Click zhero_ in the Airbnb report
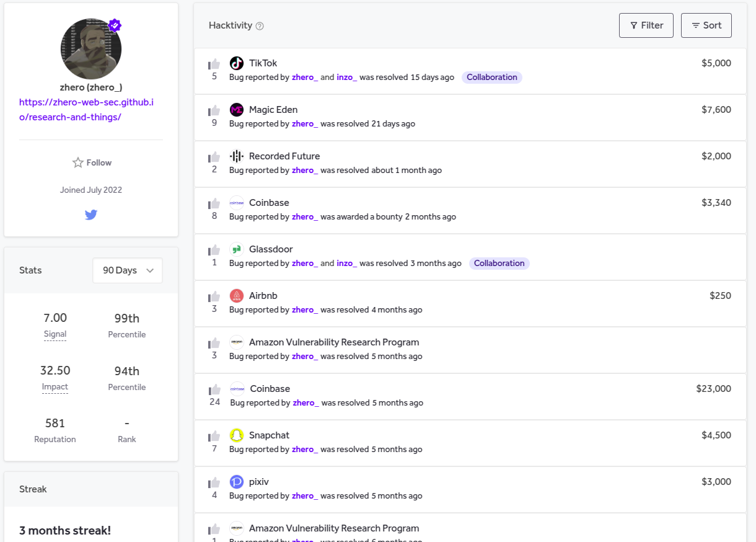This screenshot has width=756, height=542. point(305,310)
